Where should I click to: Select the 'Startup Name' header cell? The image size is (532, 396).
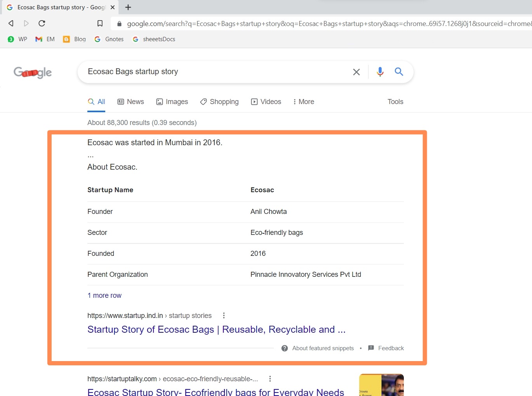click(x=110, y=190)
